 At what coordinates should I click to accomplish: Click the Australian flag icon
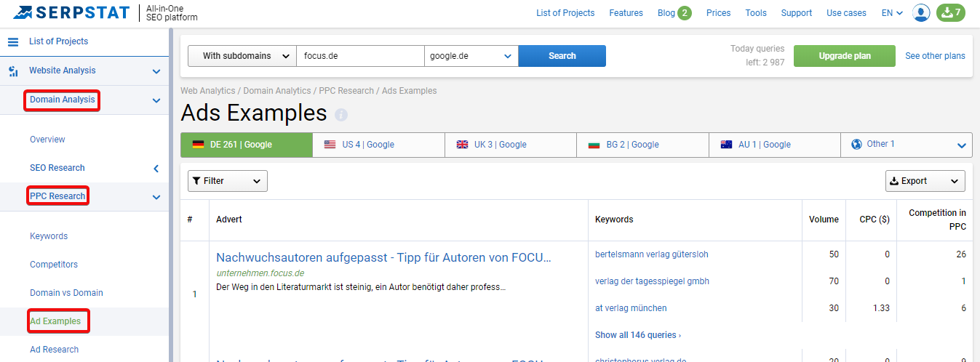pos(726,145)
